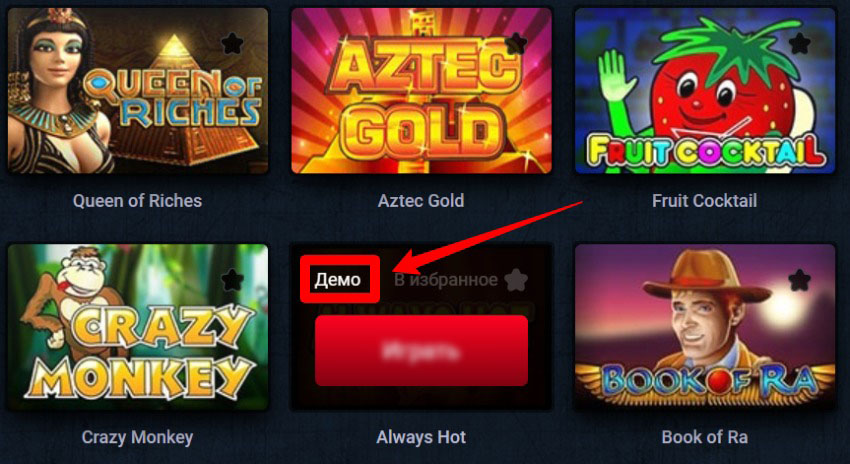Add Book of Ra to favorites star

pos(800,280)
